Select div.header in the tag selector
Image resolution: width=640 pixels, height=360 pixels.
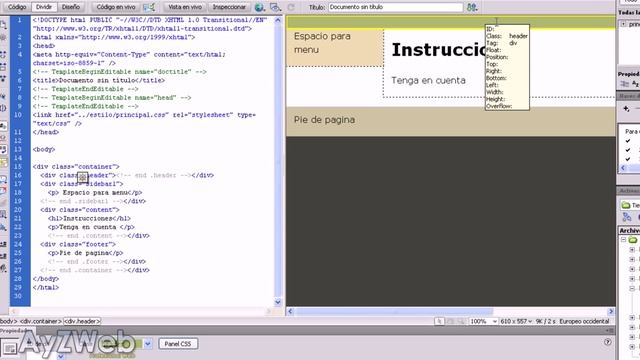(x=82, y=322)
